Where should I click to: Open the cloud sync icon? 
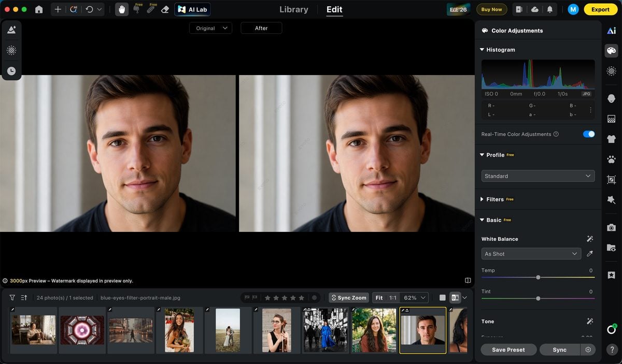click(x=534, y=9)
